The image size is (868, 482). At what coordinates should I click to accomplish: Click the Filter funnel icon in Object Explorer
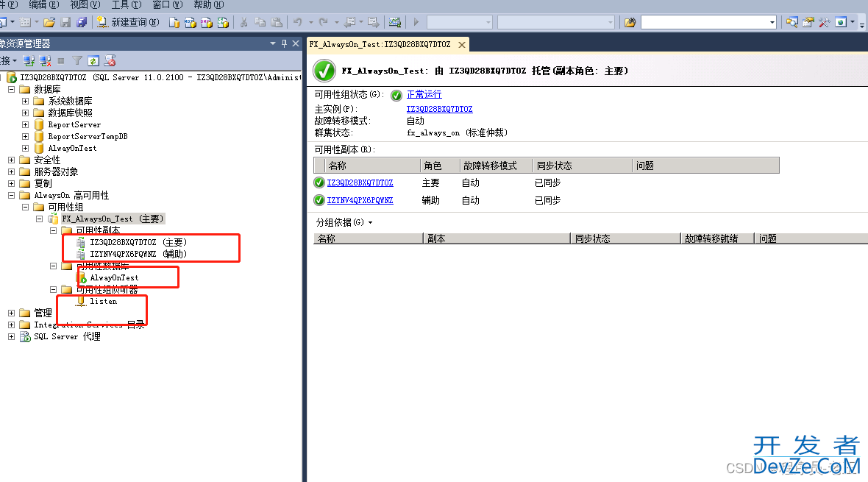pos(77,61)
